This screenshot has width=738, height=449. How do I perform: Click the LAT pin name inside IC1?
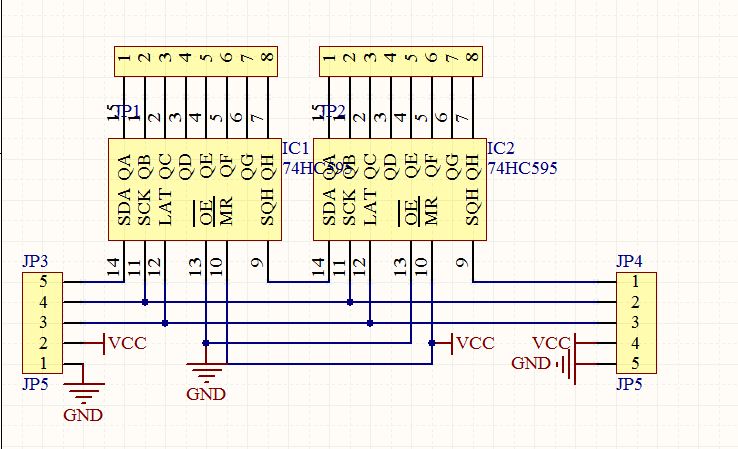165,207
